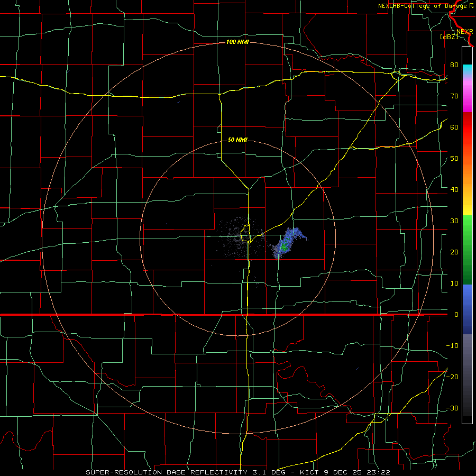The height and width of the screenshot is (476, 476).
Task: Click the -30 dBZ scale value
Action: point(452,408)
